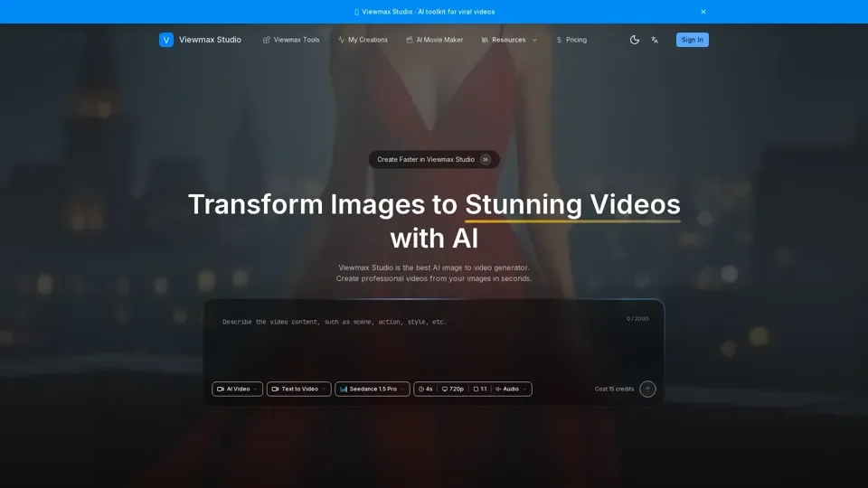The image size is (868, 488).
Task: Click the Transform Images to Stunning Videos heading
Action: (x=434, y=221)
